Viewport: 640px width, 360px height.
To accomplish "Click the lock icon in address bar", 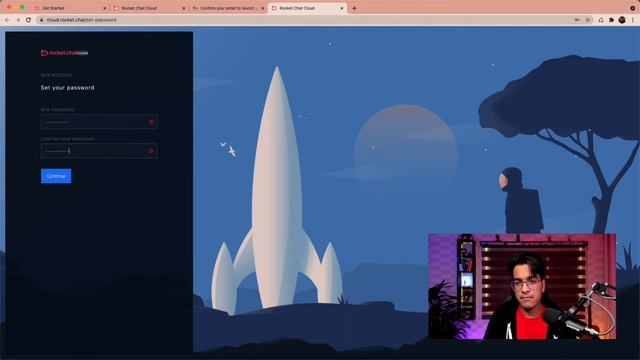I will click(42, 20).
